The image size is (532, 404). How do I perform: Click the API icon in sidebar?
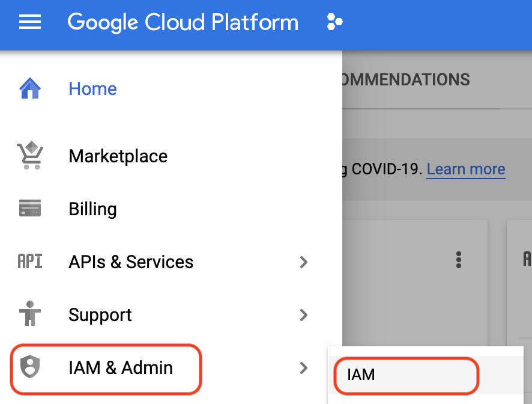coord(30,262)
